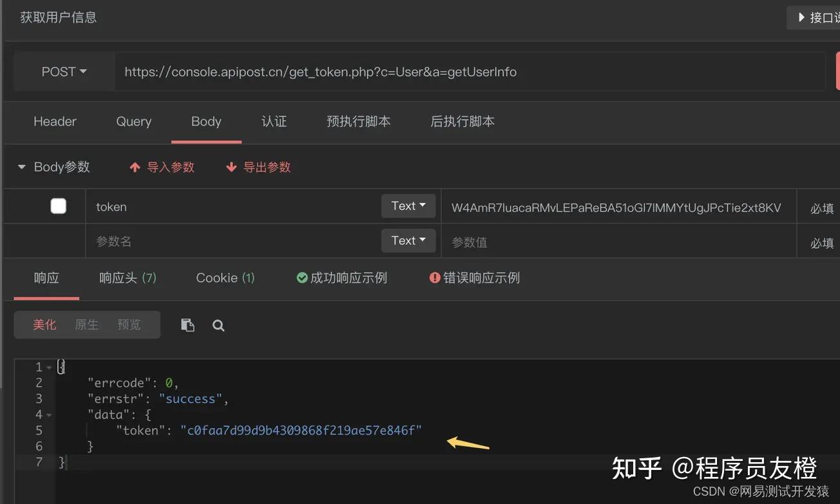Click the copy response icon
Image resolution: width=840 pixels, height=504 pixels.
(187, 325)
